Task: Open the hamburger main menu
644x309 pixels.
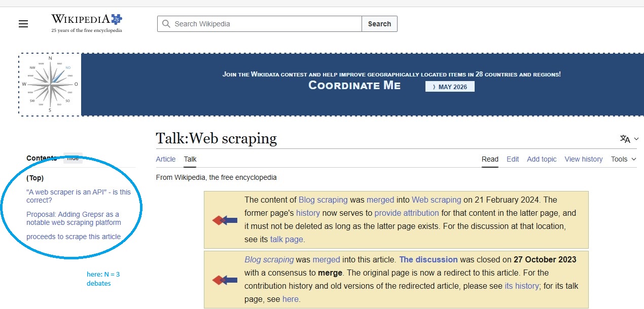Action: pos(23,24)
